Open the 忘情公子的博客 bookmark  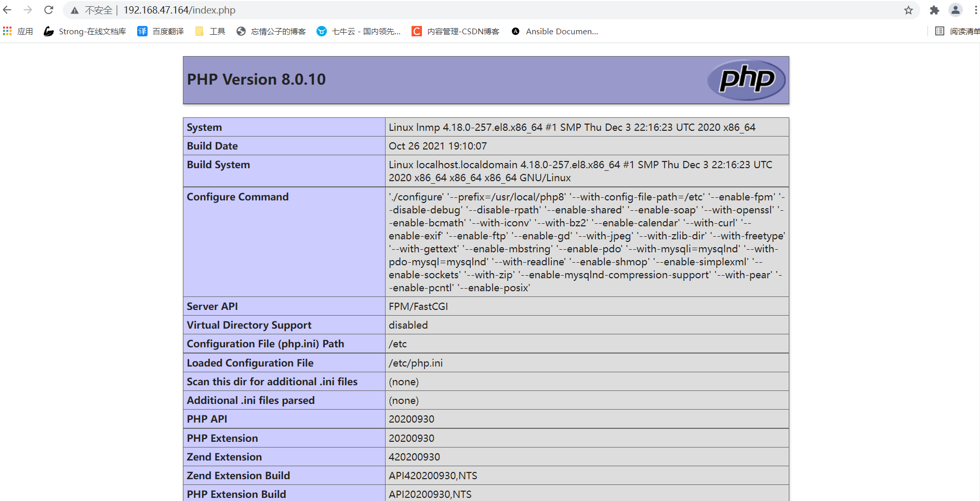click(x=271, y=31)
